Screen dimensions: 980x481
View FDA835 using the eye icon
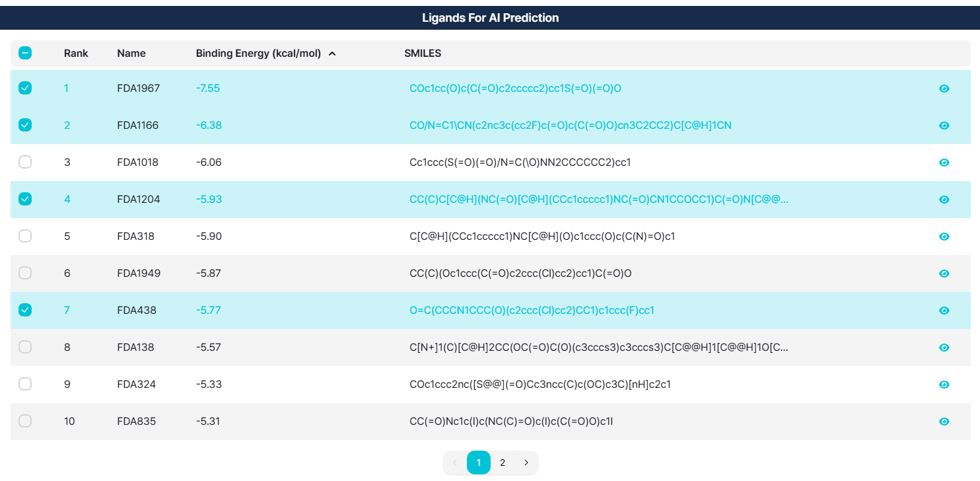coord(944,422)
